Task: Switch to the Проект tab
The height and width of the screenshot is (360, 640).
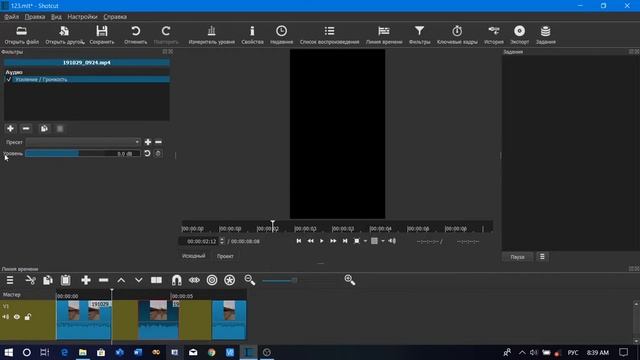Action: pos(225,256)
